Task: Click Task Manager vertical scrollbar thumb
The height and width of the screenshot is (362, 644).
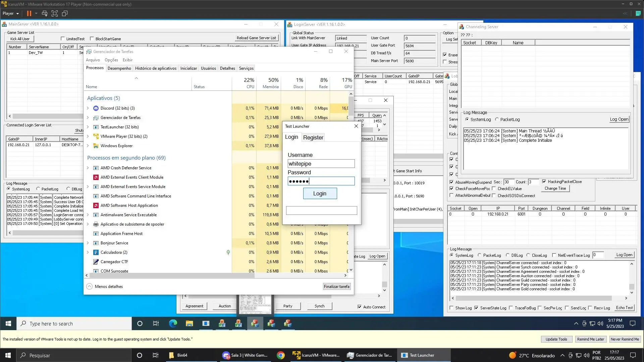Action: (x=351, y=106)
